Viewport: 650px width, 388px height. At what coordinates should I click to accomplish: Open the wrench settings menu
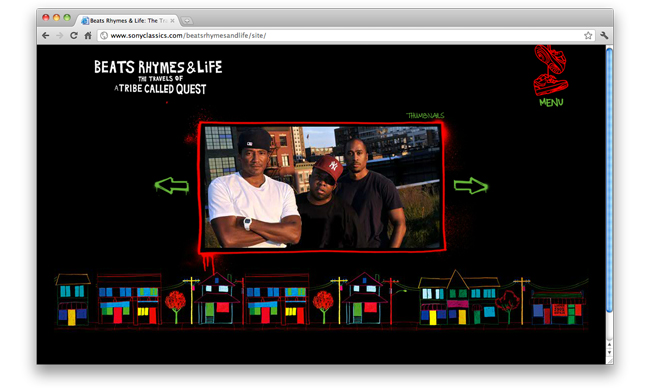pos(604,36)
